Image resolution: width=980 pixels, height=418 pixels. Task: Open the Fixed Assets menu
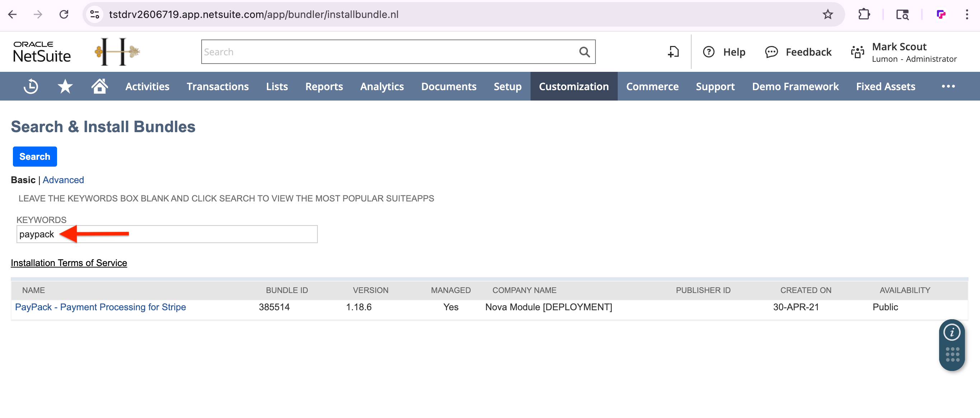[x=885, y=86]
